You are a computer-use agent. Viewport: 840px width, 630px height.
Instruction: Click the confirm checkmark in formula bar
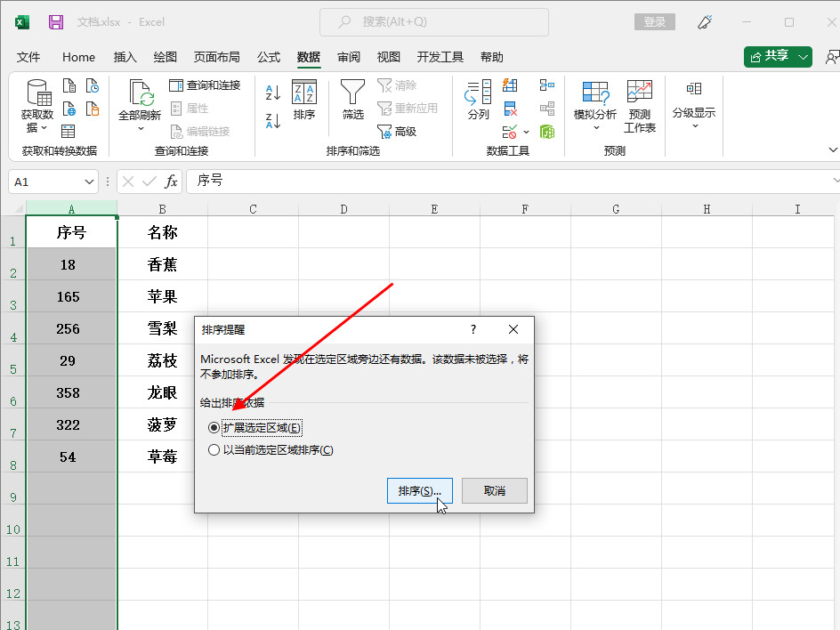click(149, 182)
